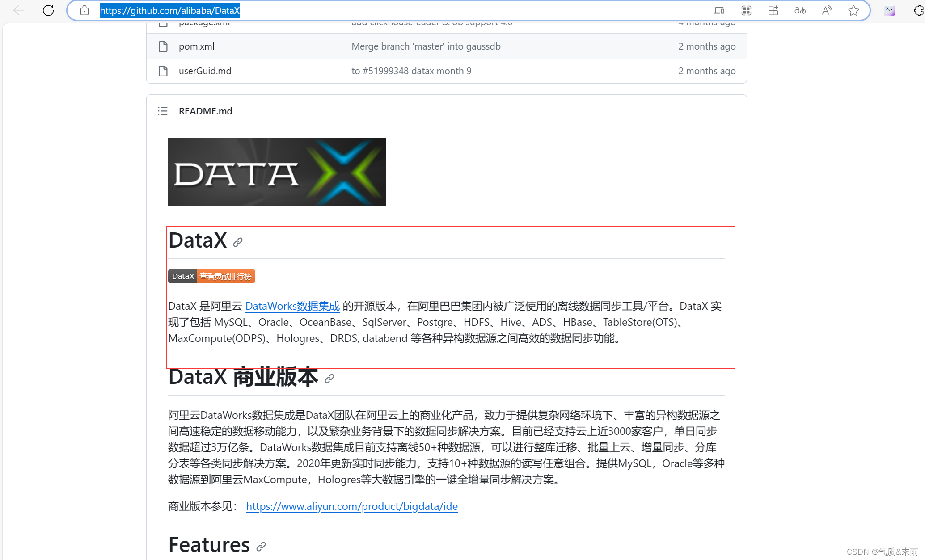Click the translate page icon

pyautogui.click(x=800, y=10)
